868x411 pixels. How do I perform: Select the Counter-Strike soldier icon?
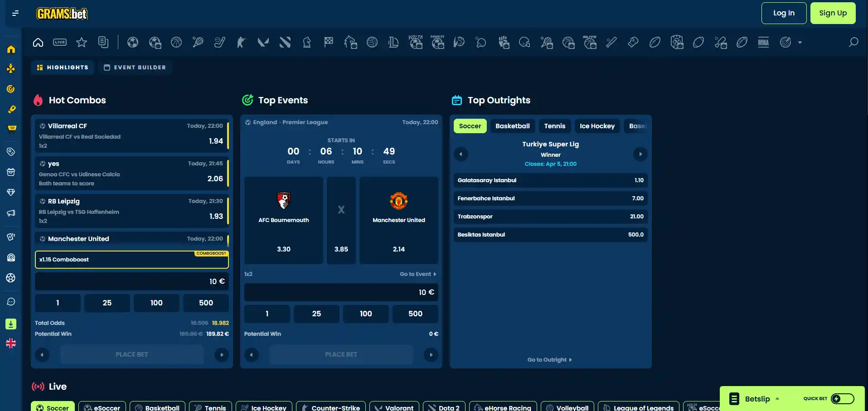[x=242, y=42]
